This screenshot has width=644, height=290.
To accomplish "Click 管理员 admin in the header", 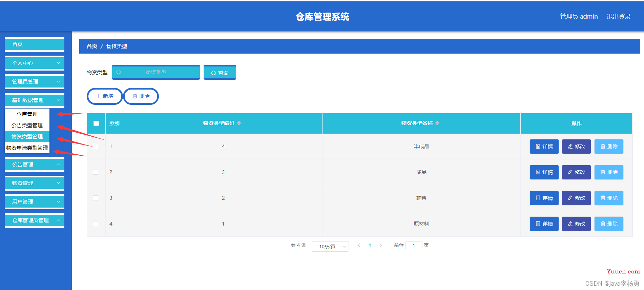I will [x=579, y=17].
